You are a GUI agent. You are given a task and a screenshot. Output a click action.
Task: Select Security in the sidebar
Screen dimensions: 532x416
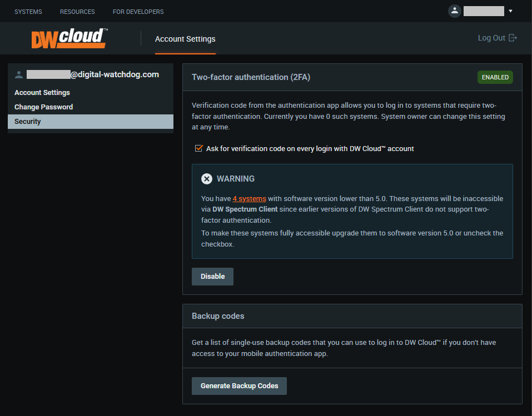click(28, 122)
